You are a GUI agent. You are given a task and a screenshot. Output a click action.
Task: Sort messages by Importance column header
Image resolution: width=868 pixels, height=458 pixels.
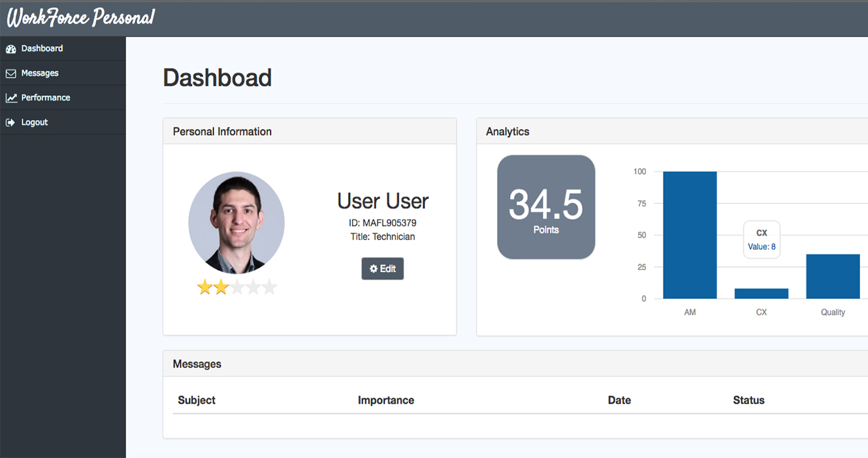[386, 401]
